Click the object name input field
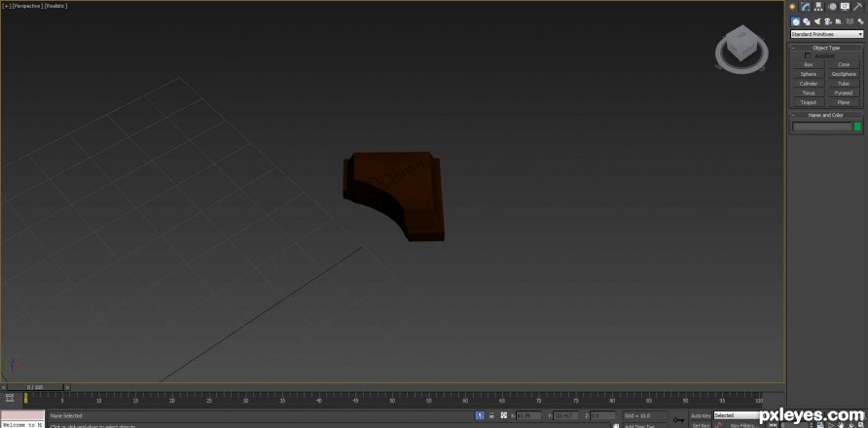 822,126
